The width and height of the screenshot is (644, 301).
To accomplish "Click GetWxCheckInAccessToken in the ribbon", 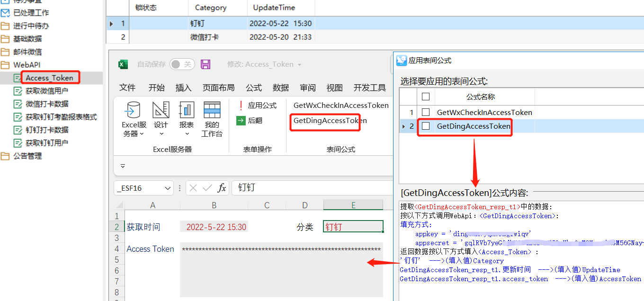I will click(340, 105).
